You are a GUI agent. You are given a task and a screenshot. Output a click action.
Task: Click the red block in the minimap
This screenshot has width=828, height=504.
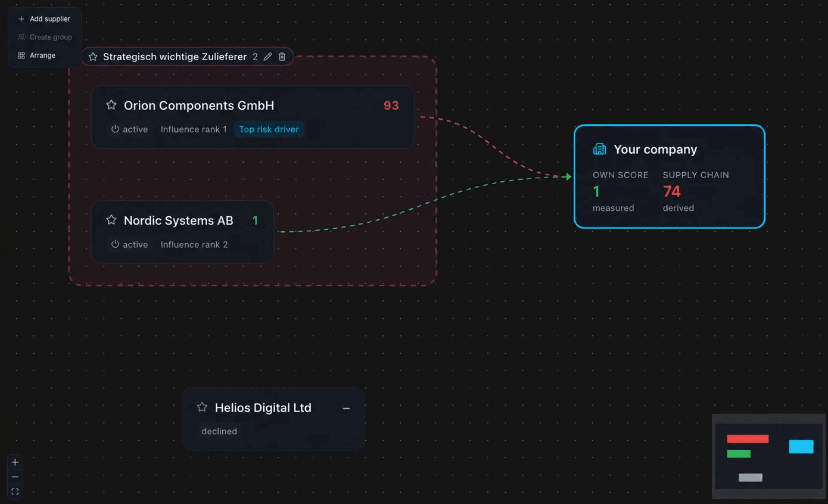tap(748, 439)
